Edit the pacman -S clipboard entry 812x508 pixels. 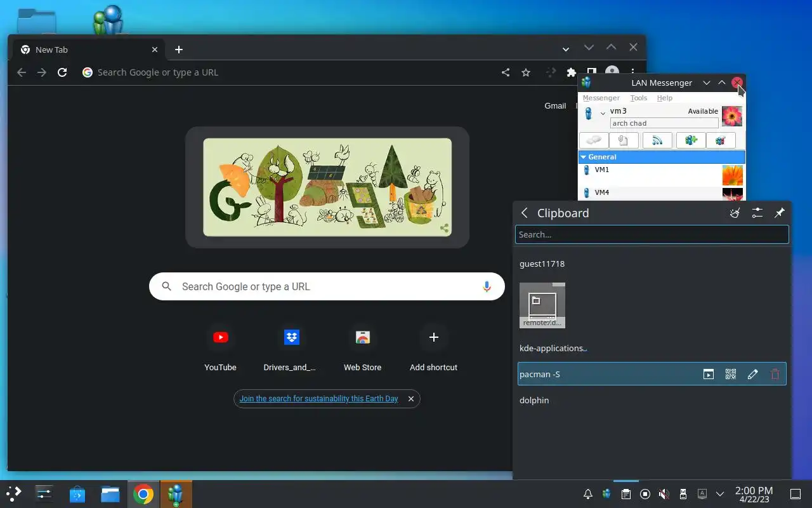click(x=753, y=374)
